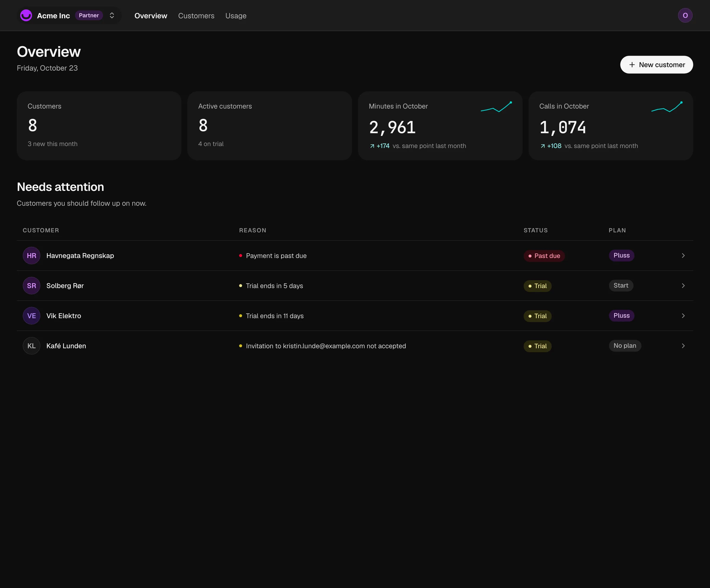Screen dimensions: 710x588
Task: Click the Solberg Rør customer name
Action: click(x=65, y=286)
